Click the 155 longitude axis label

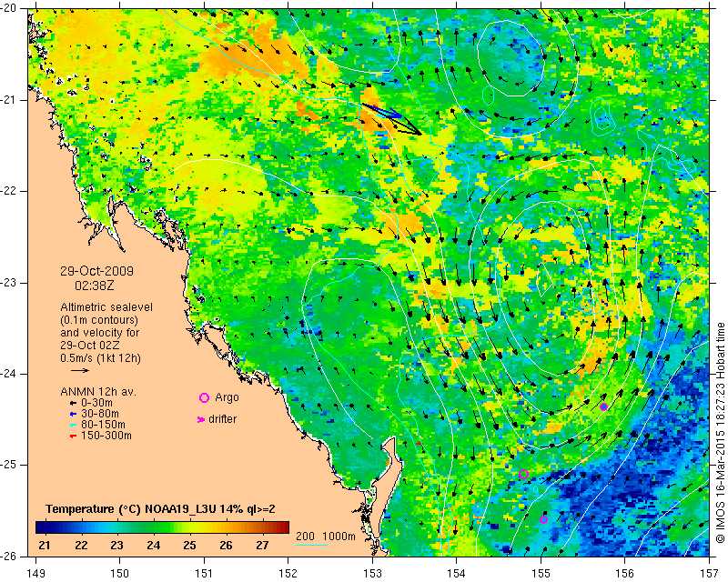[x=541, y=573]
